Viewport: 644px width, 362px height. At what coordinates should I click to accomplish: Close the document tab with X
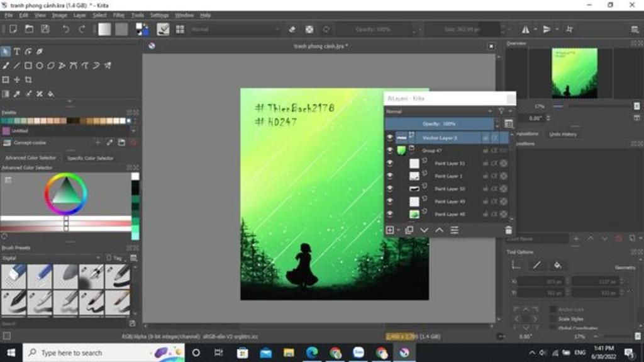491,46
